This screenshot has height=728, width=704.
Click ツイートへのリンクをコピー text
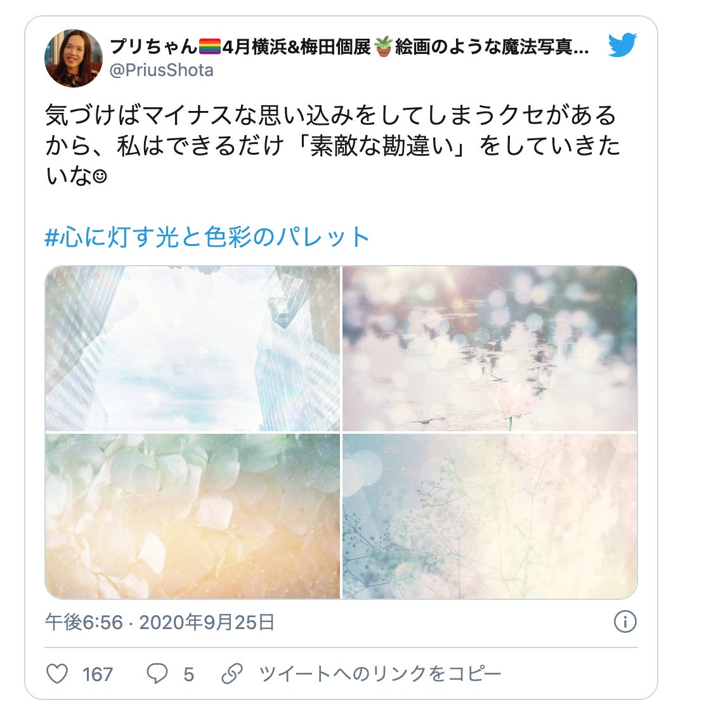(380, 673)
